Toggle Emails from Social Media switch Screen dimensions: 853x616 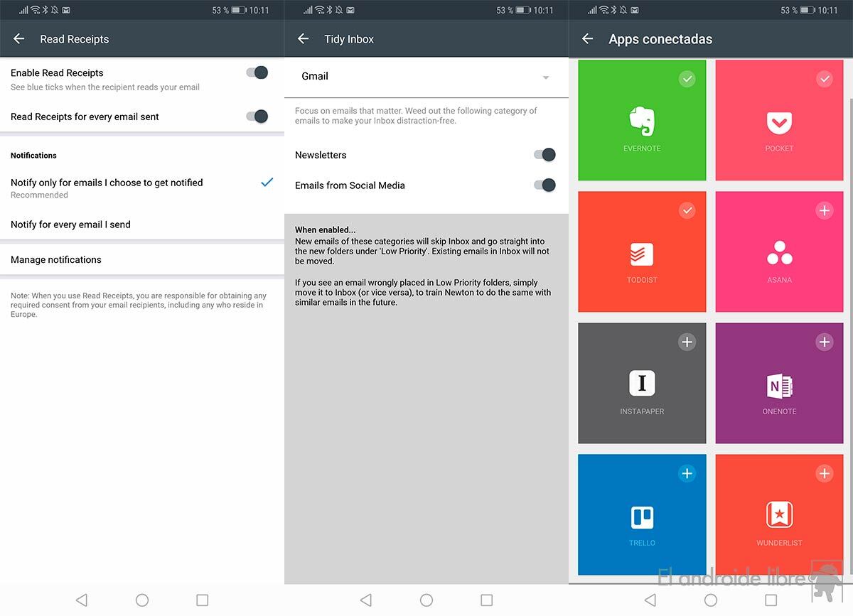pyautogui.click(x=544, y=185)
